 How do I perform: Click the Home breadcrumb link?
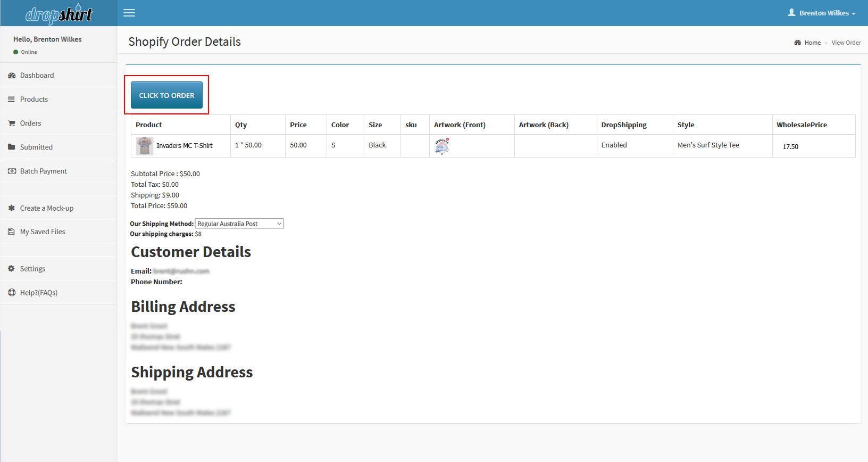coord(812,43)
